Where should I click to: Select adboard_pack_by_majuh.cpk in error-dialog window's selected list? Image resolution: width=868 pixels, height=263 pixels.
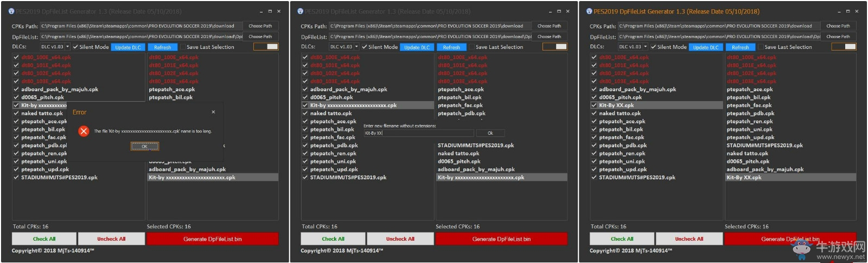213,169
